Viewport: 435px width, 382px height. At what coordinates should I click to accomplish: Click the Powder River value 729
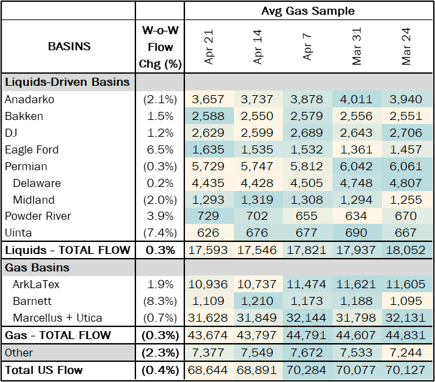click(208, 216)
